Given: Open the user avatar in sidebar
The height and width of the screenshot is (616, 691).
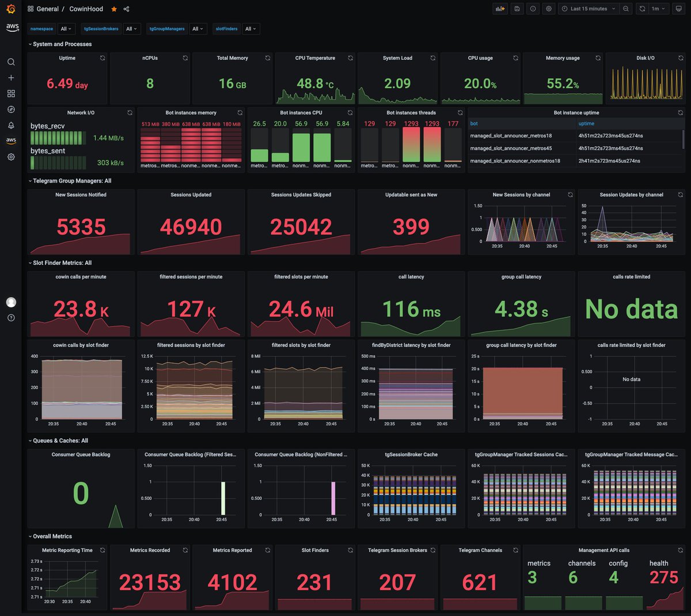Looking at the screenshot, I should [11, 302].
